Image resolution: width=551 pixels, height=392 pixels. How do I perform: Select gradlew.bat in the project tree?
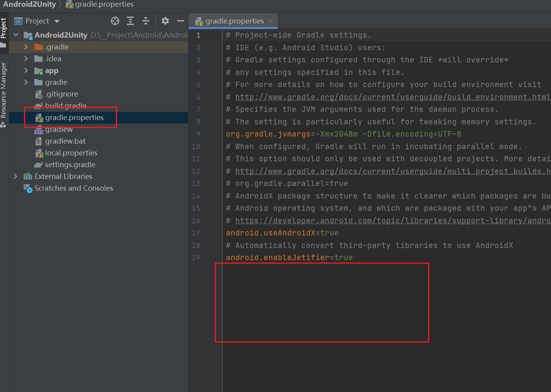[65, 141]
